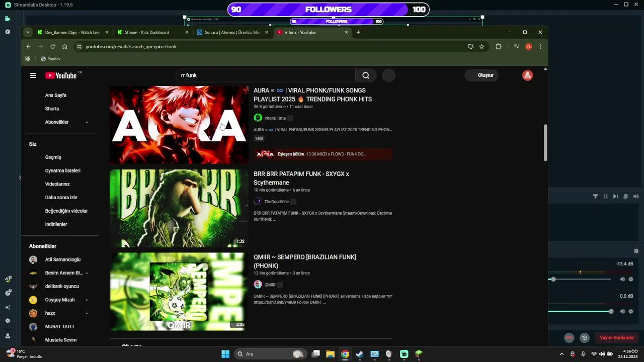
Task: Open Chrome extensions puzzle icon
Action: tap(499, 46)
